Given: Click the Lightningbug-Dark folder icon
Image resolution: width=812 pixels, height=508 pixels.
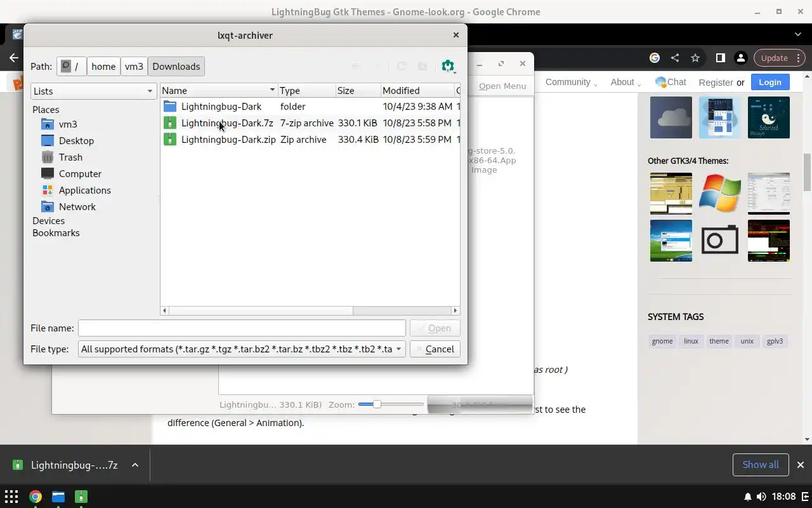Looking at the screenshot, I should point(169,106).
